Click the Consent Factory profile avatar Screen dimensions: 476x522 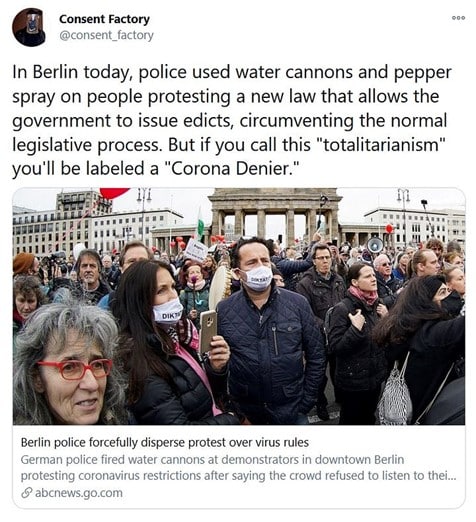[29, 27]
